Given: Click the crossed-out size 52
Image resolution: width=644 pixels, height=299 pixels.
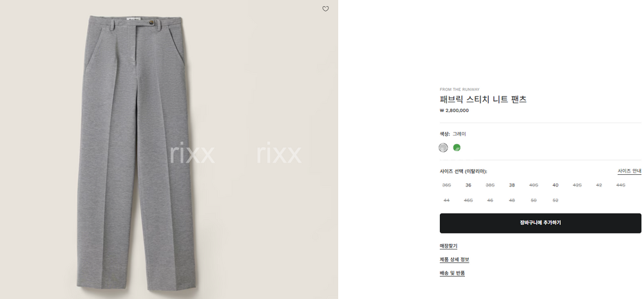Looking at the screenshot, I should 555,201.
